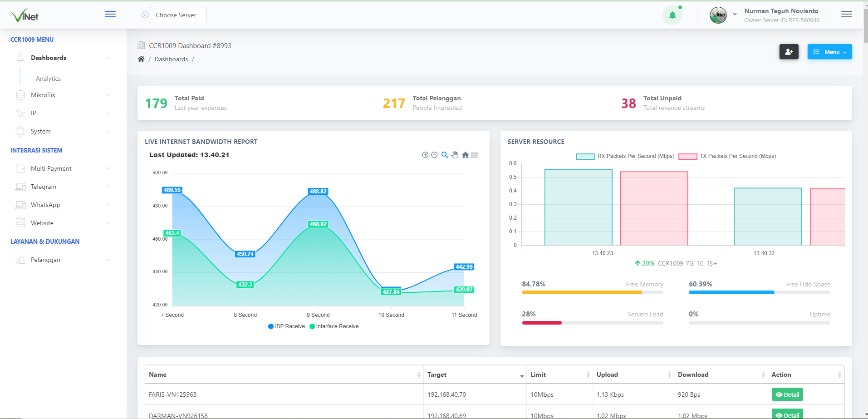Select Telegram menu label

[x=44, y=187]
